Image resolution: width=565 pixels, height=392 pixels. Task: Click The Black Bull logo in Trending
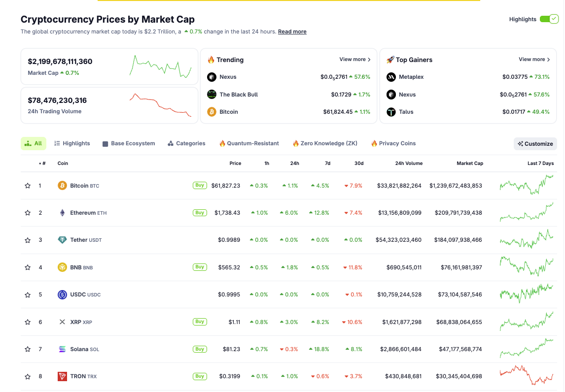212,95
